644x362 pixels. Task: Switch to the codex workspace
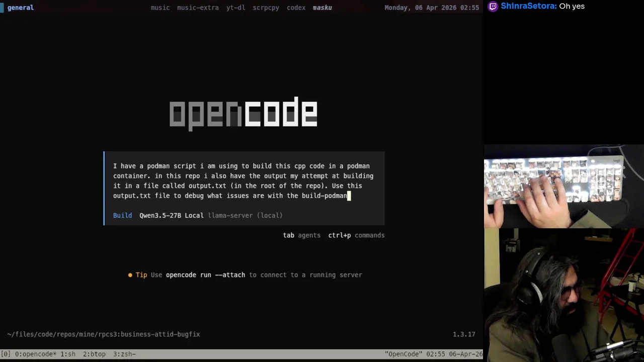pyautogui.click(x=296, y=8)
